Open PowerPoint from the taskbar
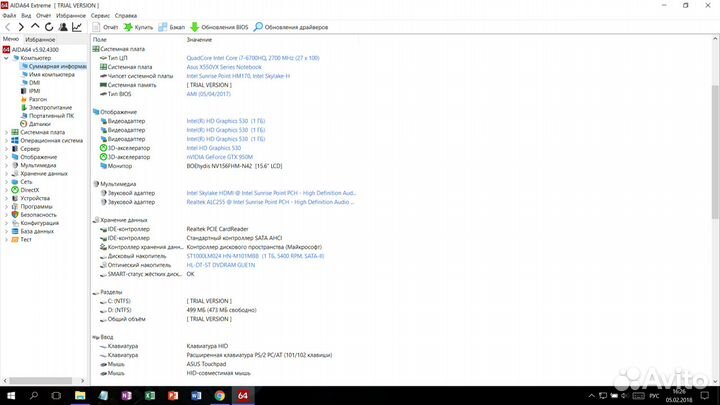 point(173,395)
